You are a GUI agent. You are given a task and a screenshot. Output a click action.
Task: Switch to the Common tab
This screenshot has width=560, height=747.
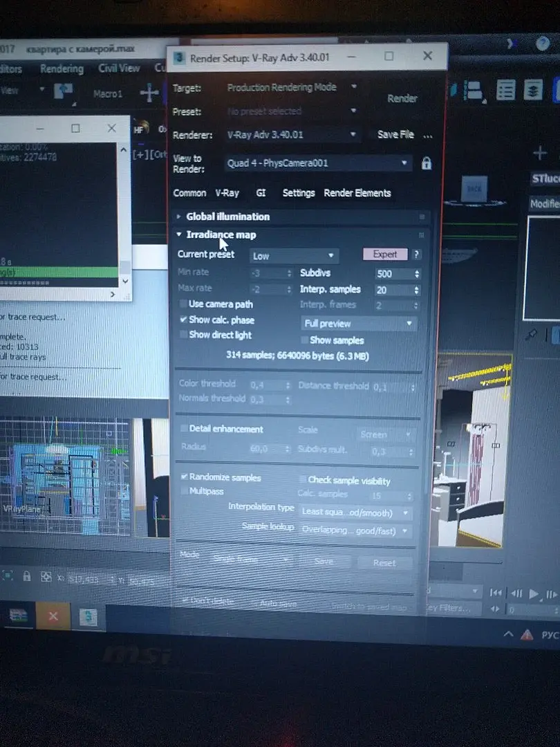click(x=189, y=193)
